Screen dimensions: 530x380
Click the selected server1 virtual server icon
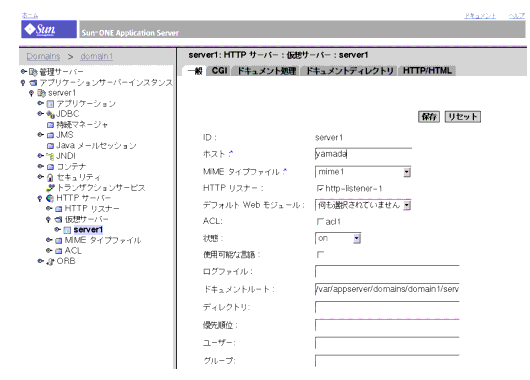tap(67, 230)
